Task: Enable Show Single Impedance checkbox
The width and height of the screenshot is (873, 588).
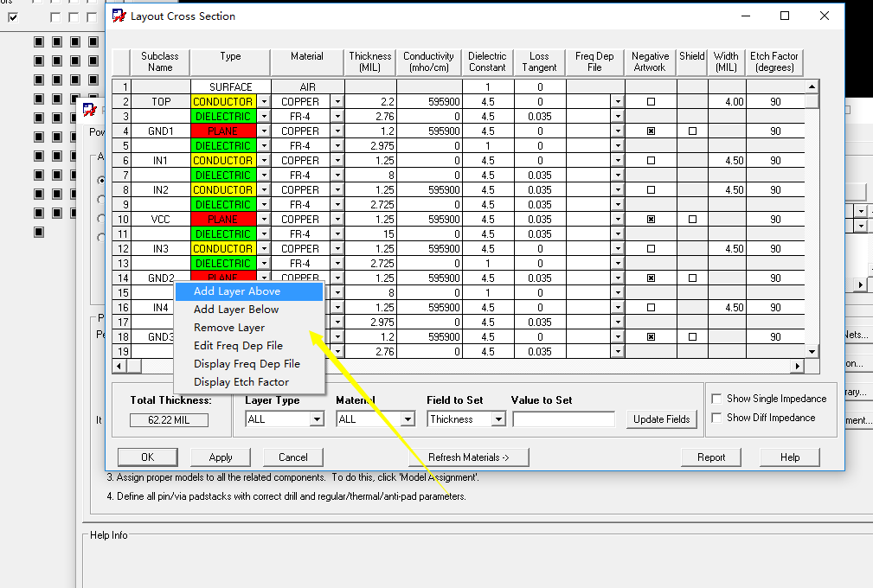Action: coord(716,399)
